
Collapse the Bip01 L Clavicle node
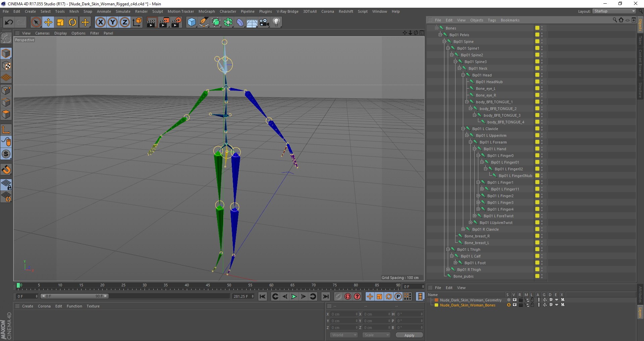[x=463, y=129]
